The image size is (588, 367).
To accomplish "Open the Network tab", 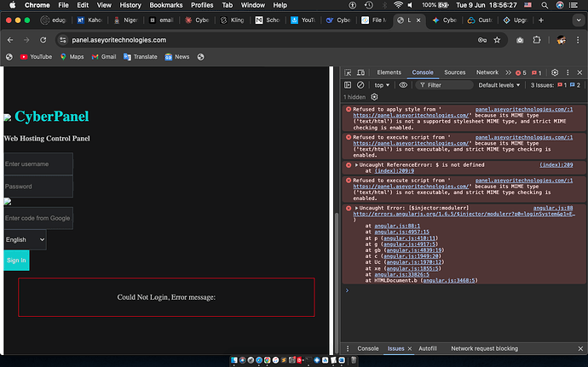I will 487,72.
